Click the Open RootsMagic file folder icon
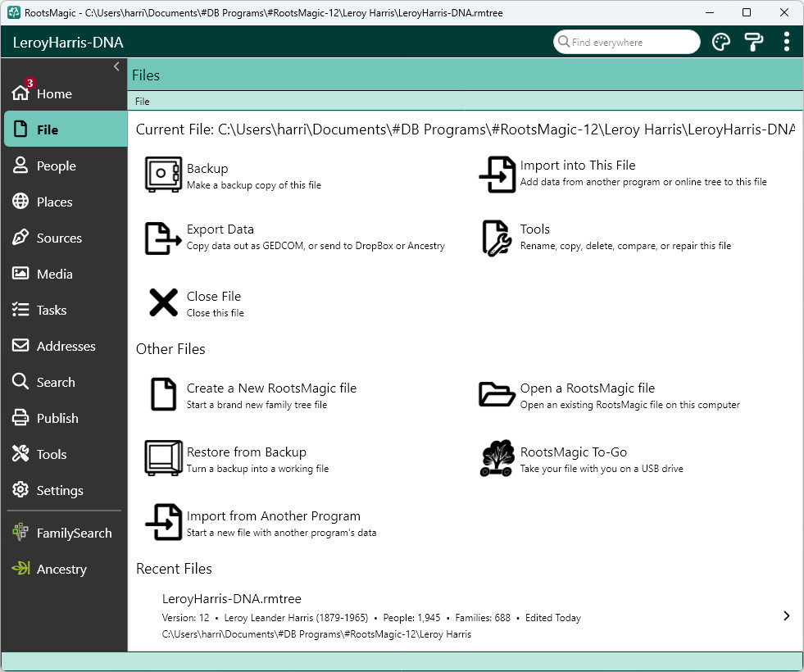 pos(497,394)
